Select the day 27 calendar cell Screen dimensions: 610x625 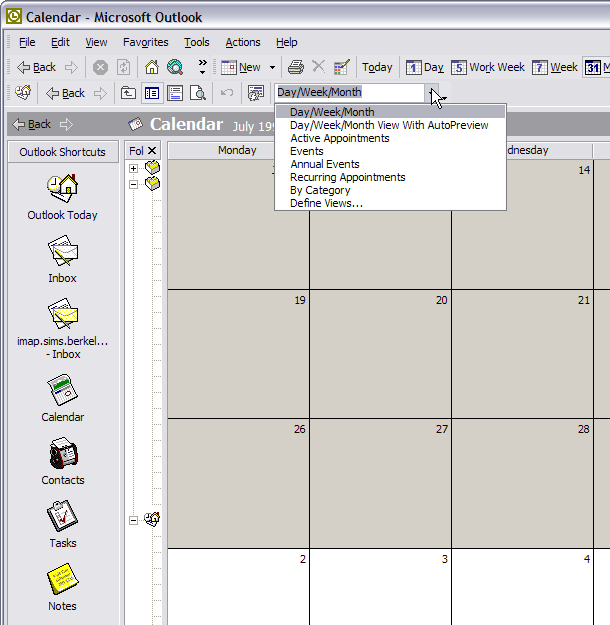[x=380, y=483]
